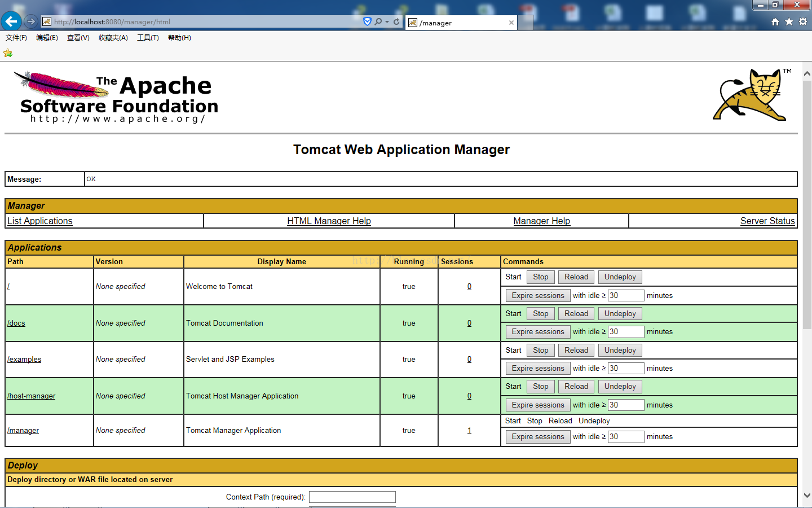The height and width of the screenshot is (508, 812).
Task: Open the /docs path link
Action: tap(16, 323)
